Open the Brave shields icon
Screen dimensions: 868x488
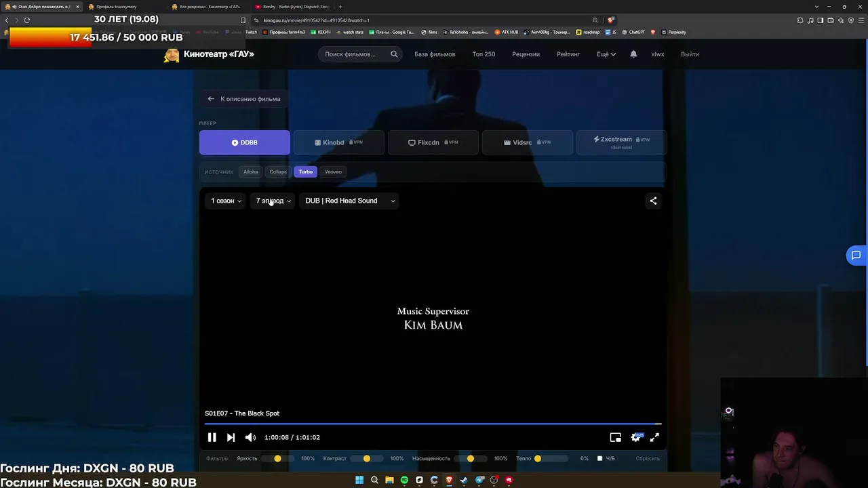pos(611,20)
